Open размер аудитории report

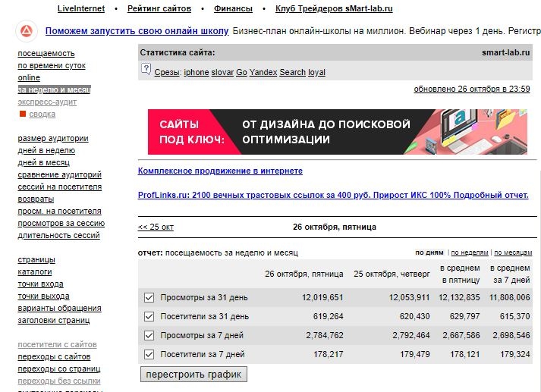[x=53, y=138]
